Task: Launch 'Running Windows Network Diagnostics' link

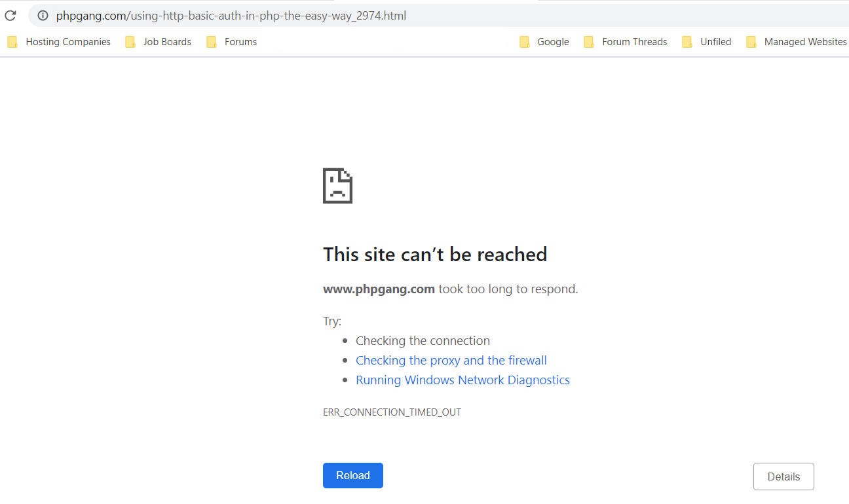Action: 462,380
